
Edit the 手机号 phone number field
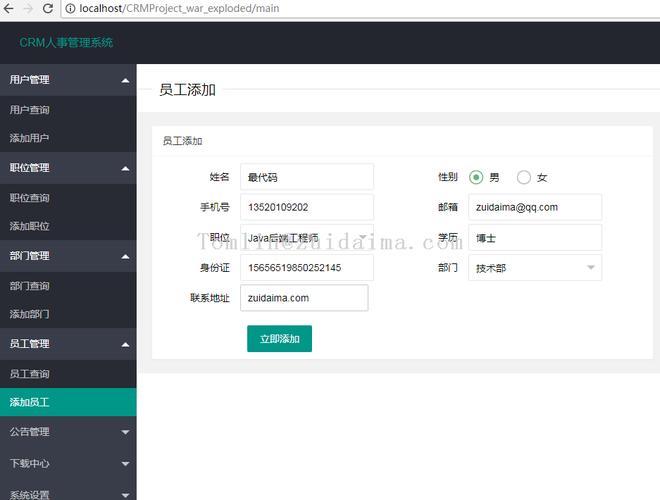pyautogui.click(x=307, y=207)
